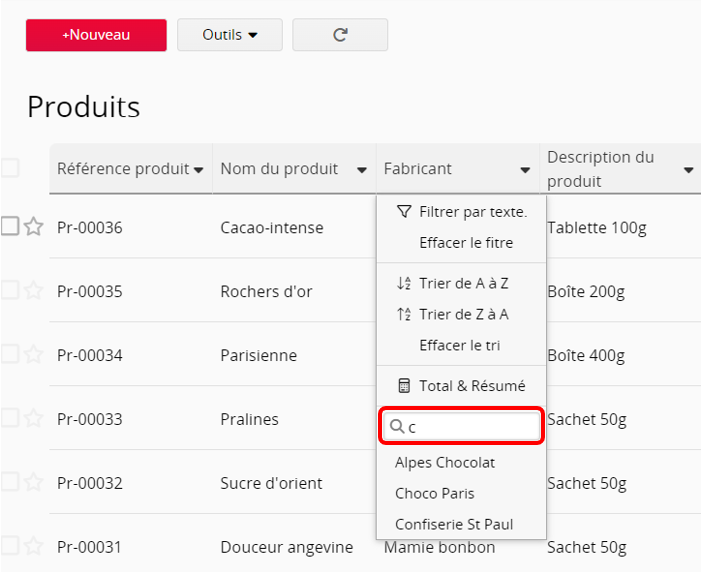Toggle the select-all checkbox in header

tap(9, 168)
